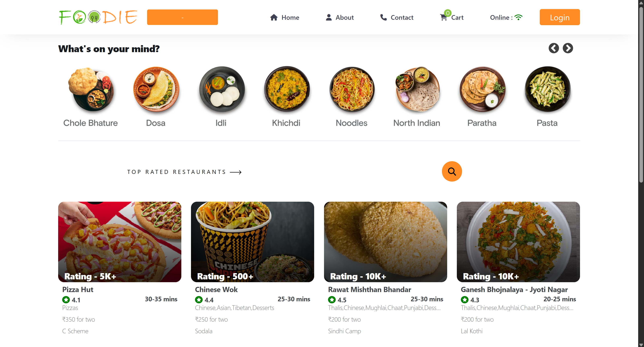Click the orange dash button beside logo

182,17
